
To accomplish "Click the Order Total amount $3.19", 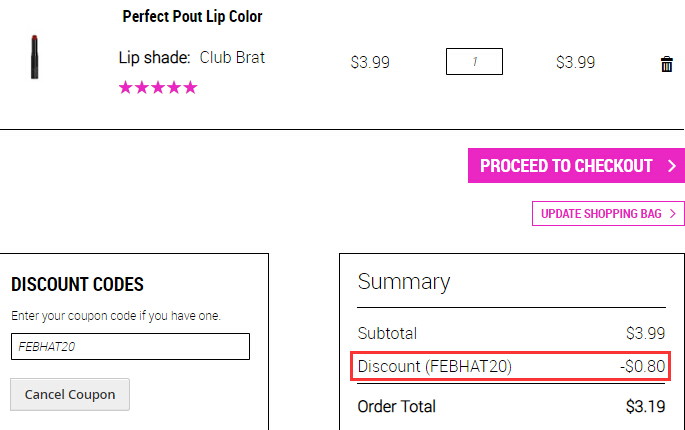I will tap(645, 406).
